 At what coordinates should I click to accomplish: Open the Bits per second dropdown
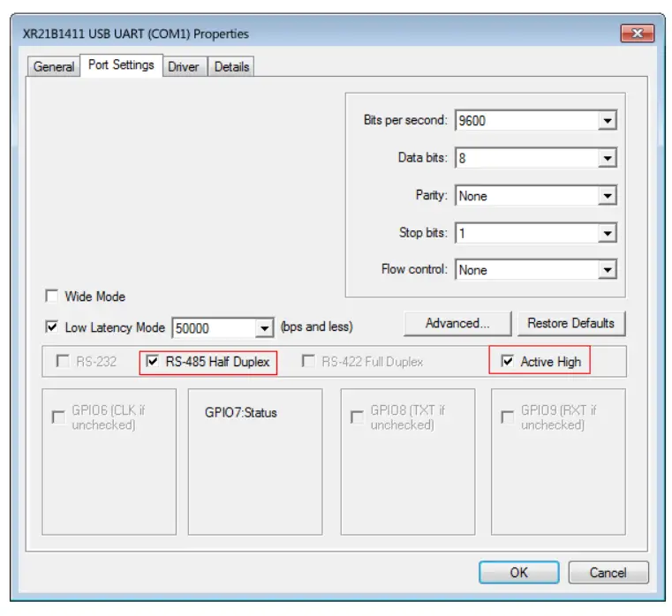click(x=608, y=121)
